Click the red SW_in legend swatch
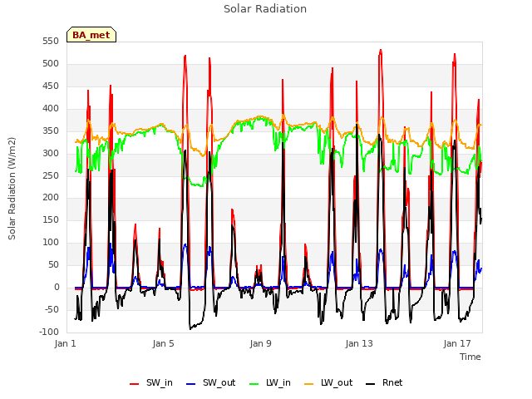532x399 pixels. pos(135,384)
